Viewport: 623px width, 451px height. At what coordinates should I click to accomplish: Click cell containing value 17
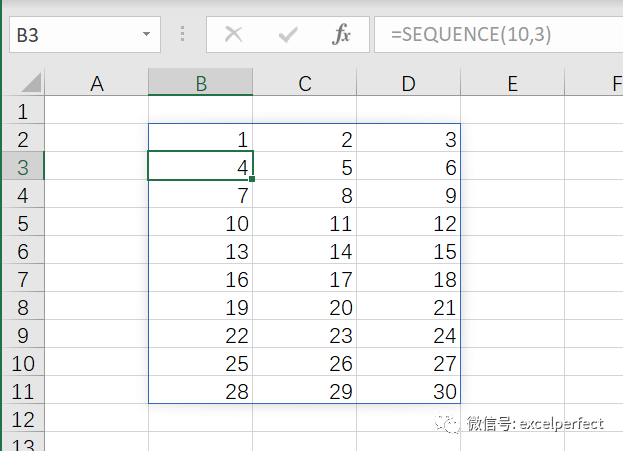coord(304,279)
